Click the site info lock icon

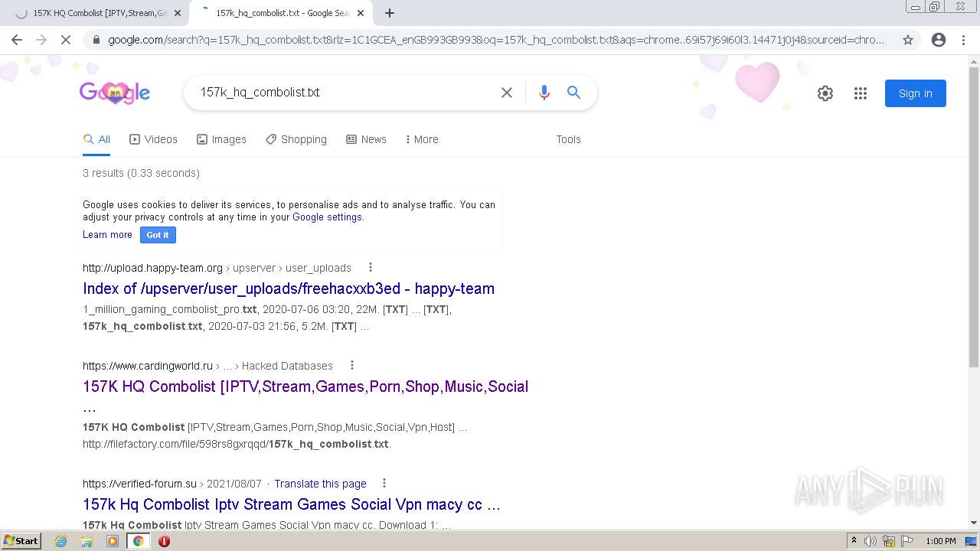[95, 40]
